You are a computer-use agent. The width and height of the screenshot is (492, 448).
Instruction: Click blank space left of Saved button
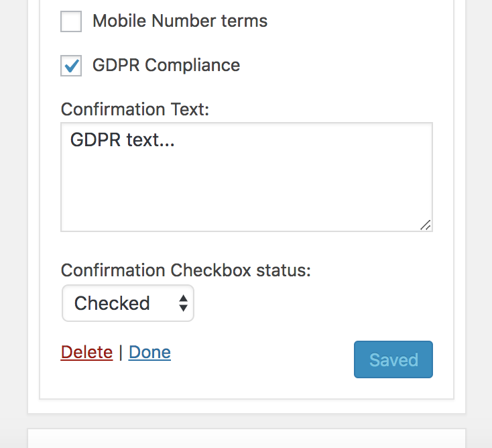click(262, 359)
